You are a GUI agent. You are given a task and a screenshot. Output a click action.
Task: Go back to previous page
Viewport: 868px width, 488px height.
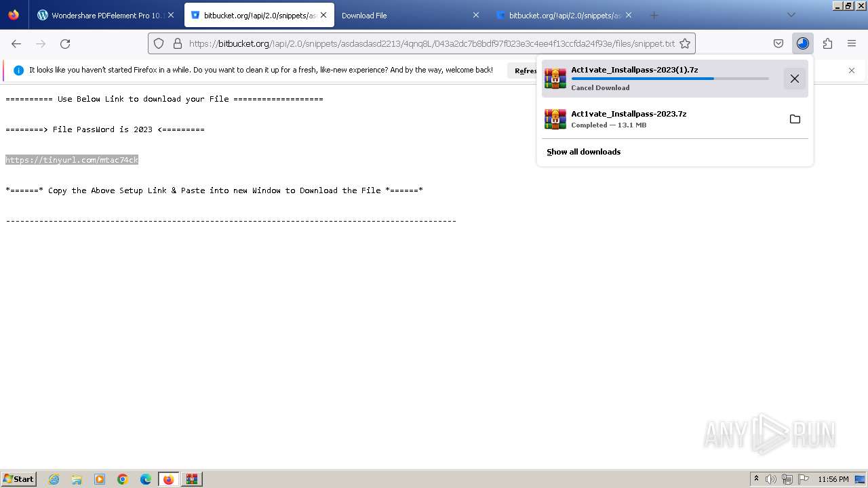coord(16,43)
